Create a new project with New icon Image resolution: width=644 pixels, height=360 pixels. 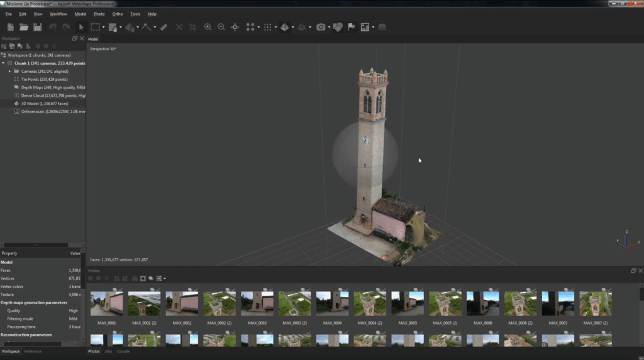[x=11, y=27]
